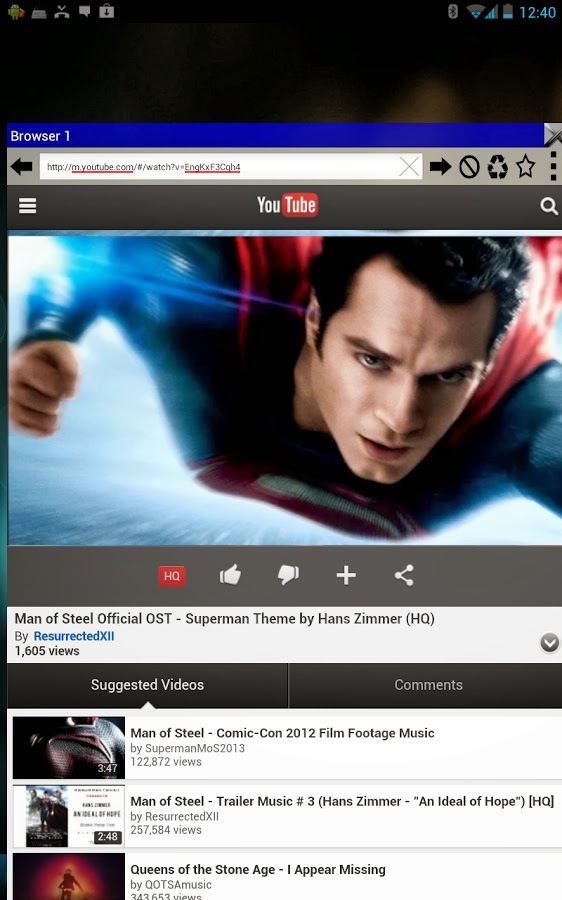This screenshot has width=562, height=900.
Task: Expand video description chevron
Action: coord(549,643)
